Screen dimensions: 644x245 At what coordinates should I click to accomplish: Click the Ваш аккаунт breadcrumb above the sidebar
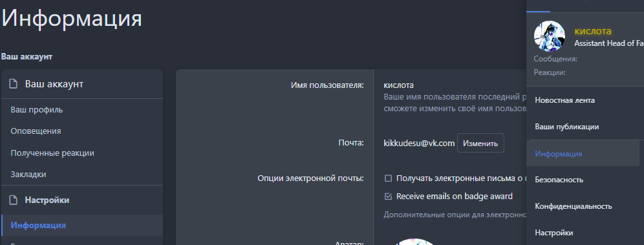click(x=27, y=57)
